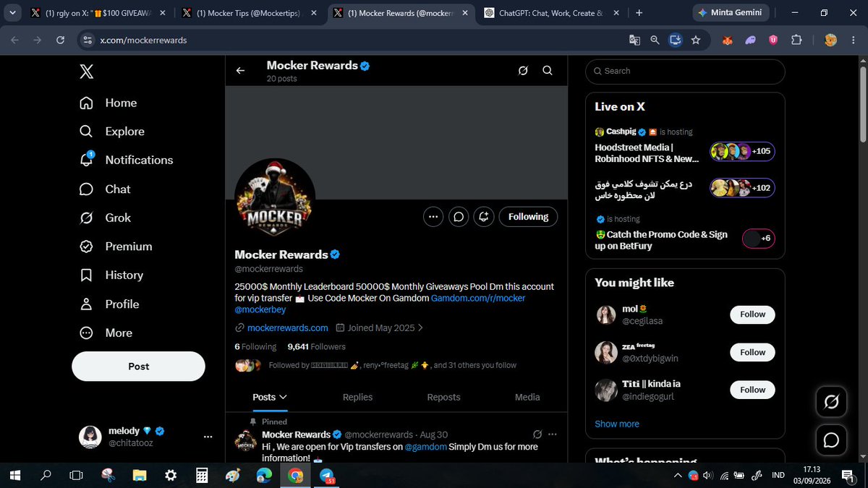868x488 pixels.
Task: Toggle notifications bell-plus for Mocker Rewards
Action: 483,216
